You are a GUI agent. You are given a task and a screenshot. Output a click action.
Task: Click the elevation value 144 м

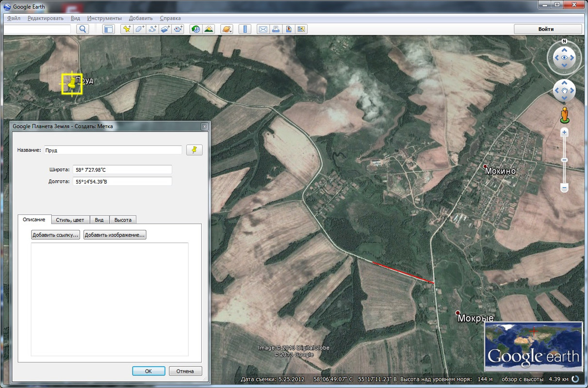pos(485,379)
